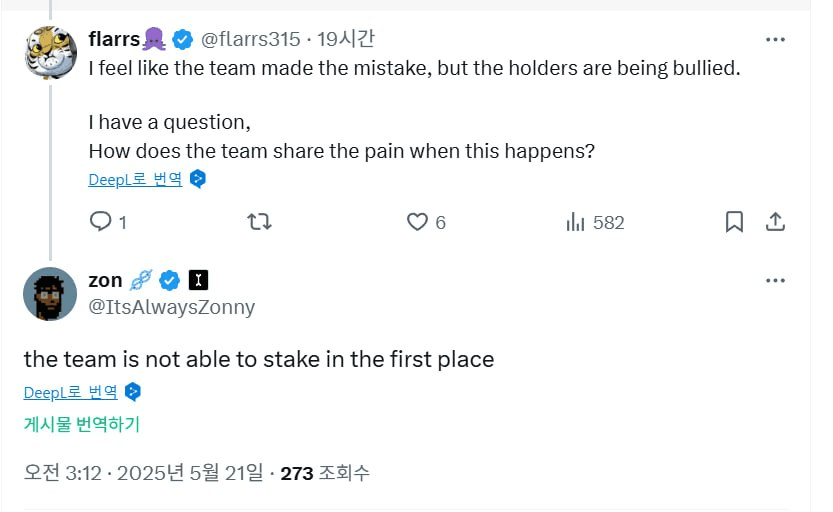Repost flarrs's post
The width and height of the screenshot is (833, 512).
pos(259,221)
